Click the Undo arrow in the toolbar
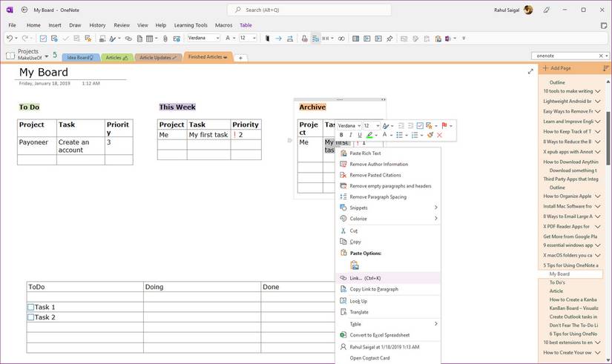612x364 pixels. tap(9, 38)
